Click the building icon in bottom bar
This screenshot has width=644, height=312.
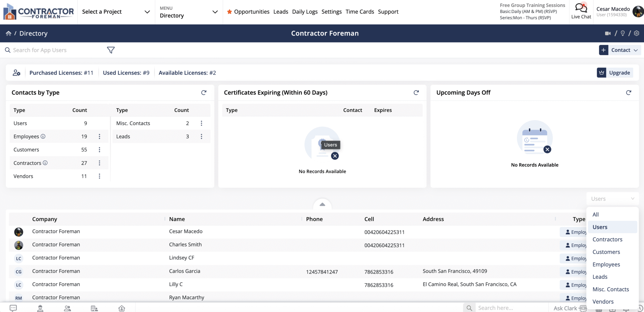(94, 308)
